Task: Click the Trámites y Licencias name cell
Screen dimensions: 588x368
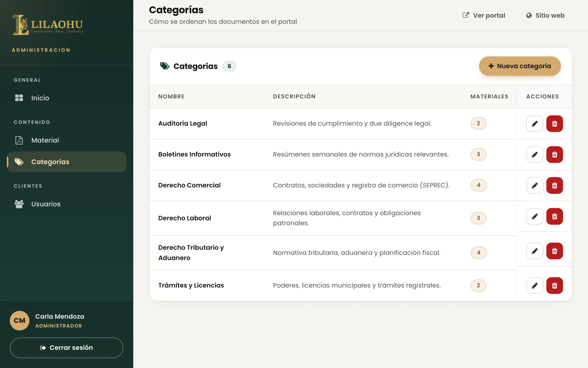Action: pos(191,285)
